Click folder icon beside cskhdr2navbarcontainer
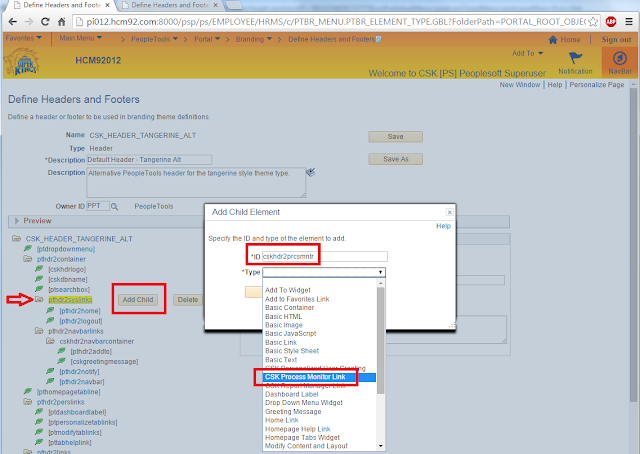640x454 pixels. [50, 341]
